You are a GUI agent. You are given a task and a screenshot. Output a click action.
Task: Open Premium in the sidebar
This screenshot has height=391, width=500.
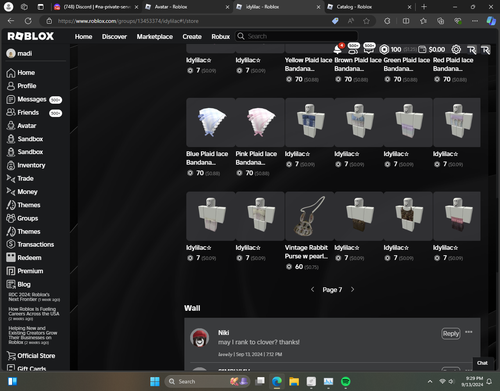click(25, 271)
